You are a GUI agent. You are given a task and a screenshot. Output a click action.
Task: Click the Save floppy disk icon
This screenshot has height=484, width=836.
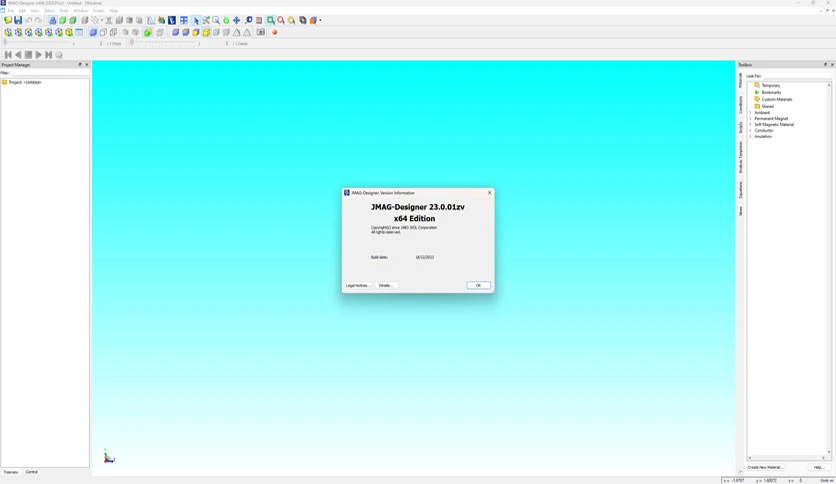pyautogui.click(x=18, y=20)
